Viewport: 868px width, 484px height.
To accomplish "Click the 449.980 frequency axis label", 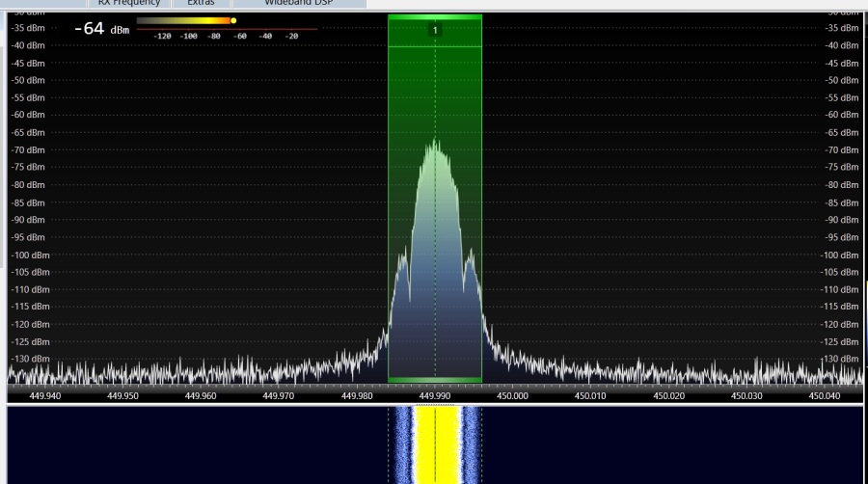I will coord(357,396).
